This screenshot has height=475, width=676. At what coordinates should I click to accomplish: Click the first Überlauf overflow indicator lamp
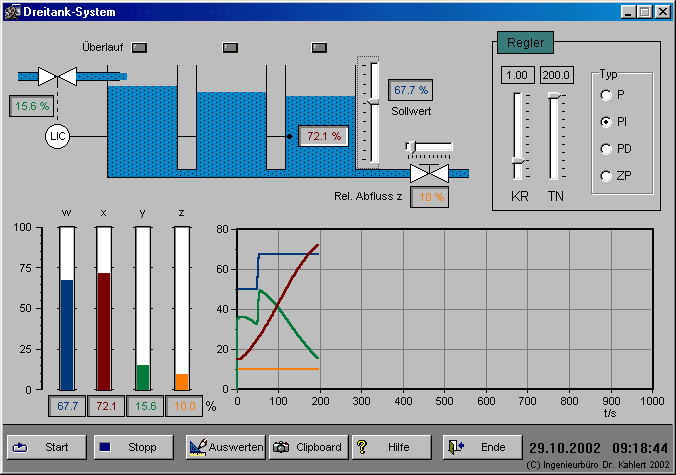tap(139, 47)
